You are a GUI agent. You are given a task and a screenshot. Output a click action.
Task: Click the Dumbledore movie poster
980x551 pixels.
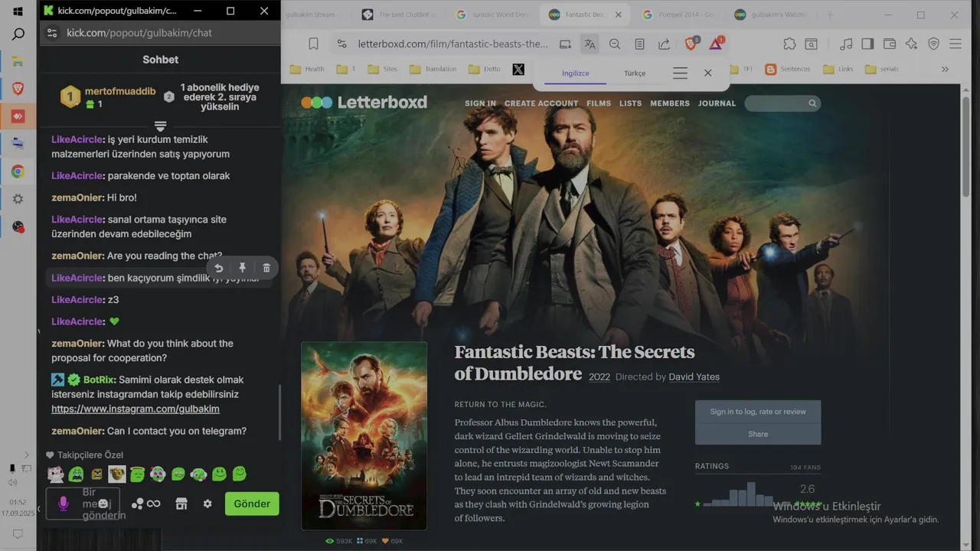[364, 435]
